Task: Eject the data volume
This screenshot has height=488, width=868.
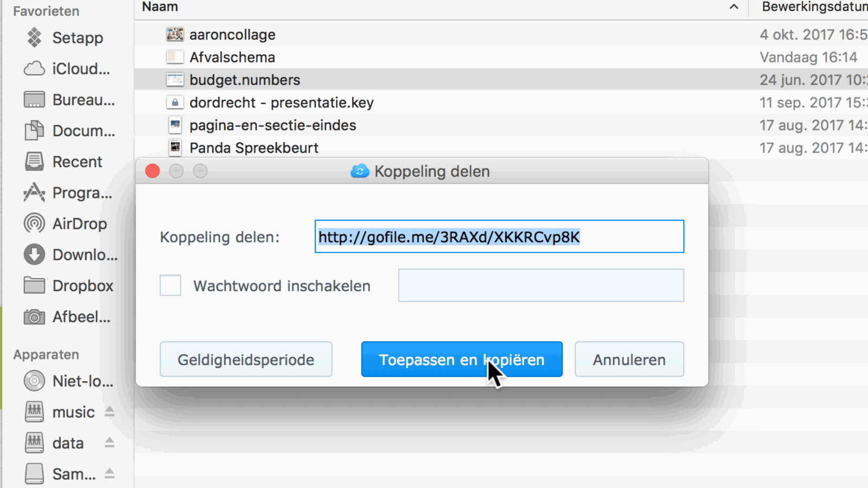Action: point(110,442)
